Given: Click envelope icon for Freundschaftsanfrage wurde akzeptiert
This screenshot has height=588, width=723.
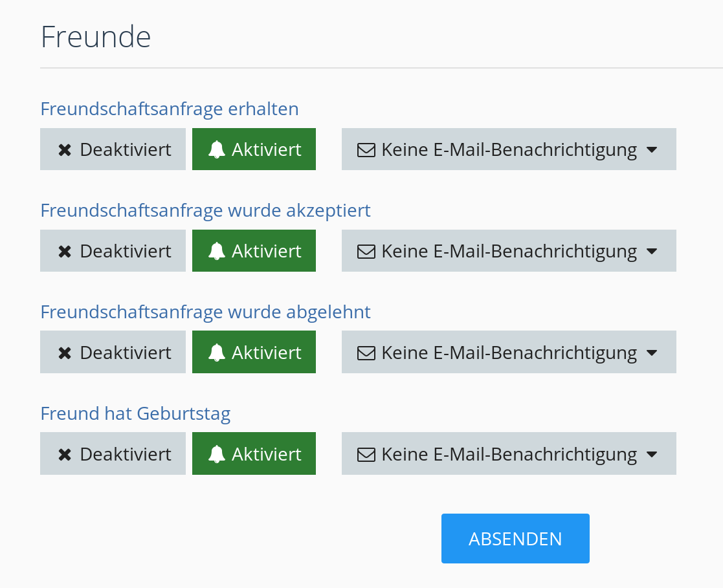Looking at the screenshot, I should click(x=366, y=252).
